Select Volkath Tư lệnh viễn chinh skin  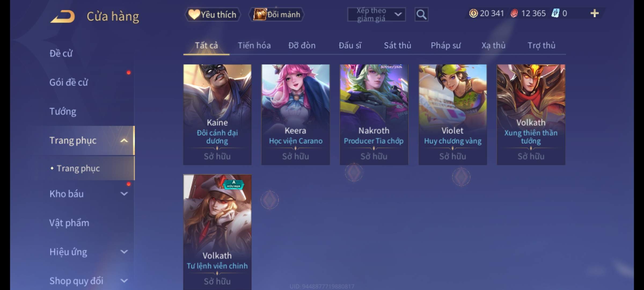pos(217,232)
